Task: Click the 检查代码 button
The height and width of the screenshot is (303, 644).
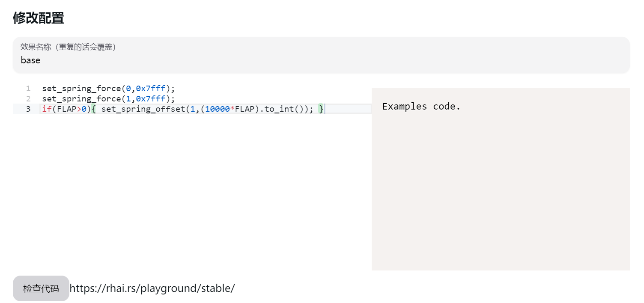Action: tap(41, 288)
